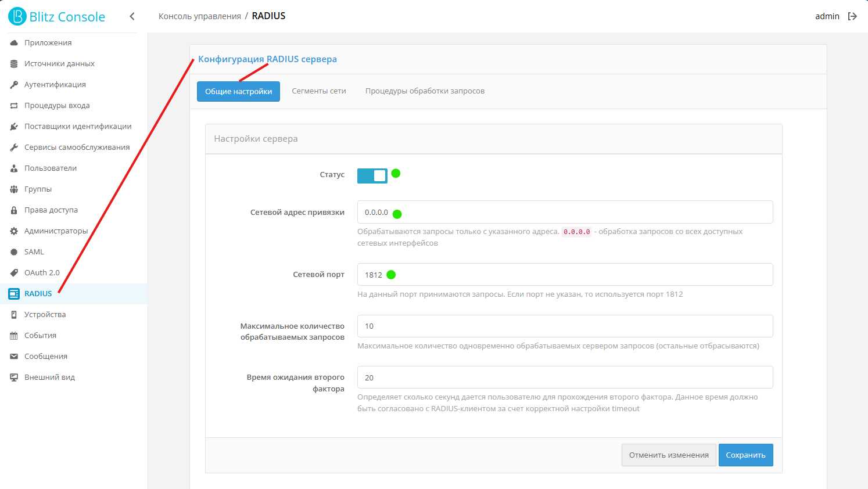
Task: Click the database icon for Источники данных
Action: pyautogui.click(x=14, y=64)
